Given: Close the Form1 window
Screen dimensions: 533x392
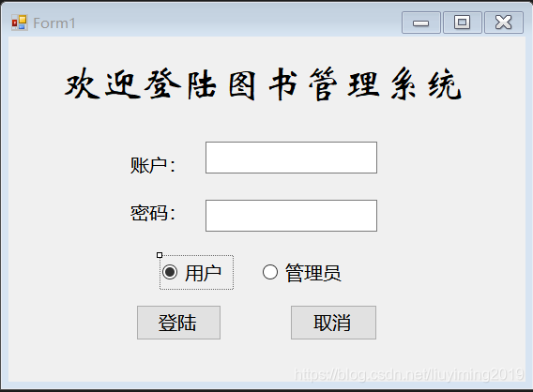Looking at the screenshot, I should (503, 23).
